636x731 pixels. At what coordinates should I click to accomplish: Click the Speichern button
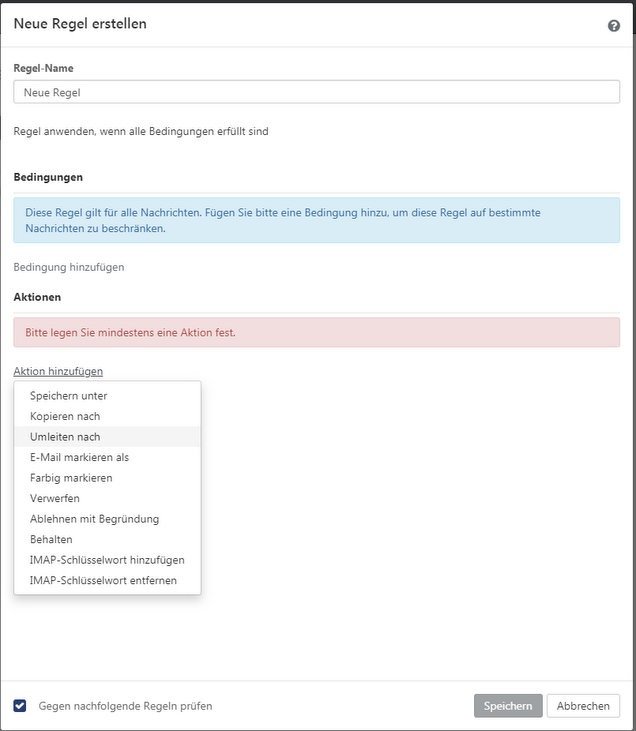(x=508, y=706)
